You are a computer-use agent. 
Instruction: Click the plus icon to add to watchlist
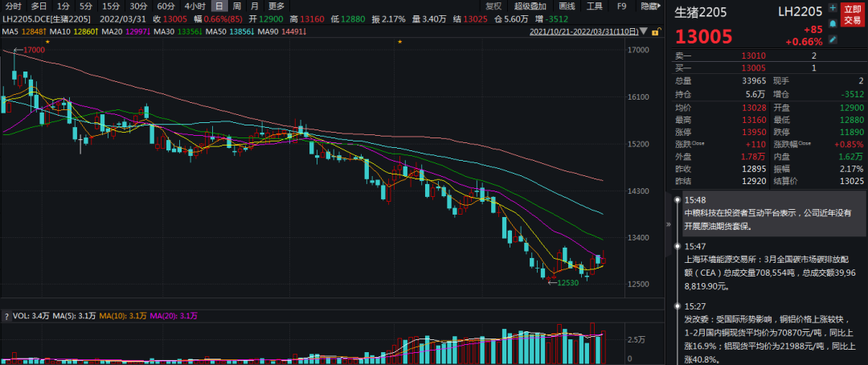pos(833,7)
